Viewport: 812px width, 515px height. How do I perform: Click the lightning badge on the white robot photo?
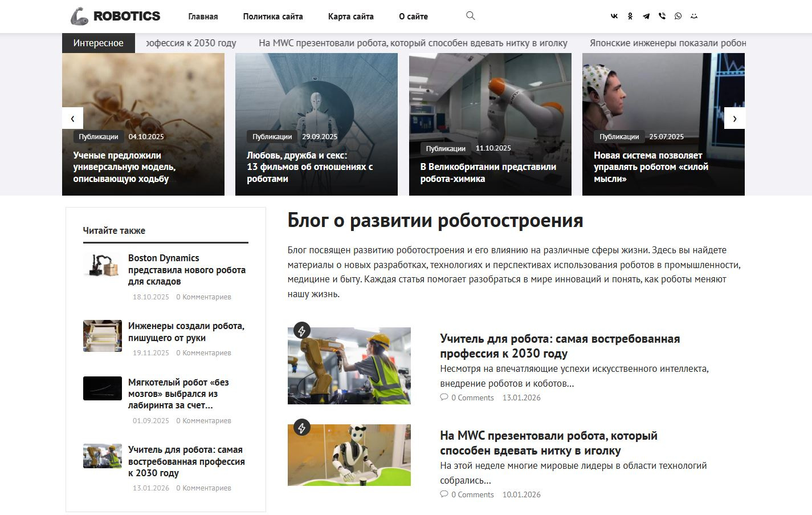point(302,427)
